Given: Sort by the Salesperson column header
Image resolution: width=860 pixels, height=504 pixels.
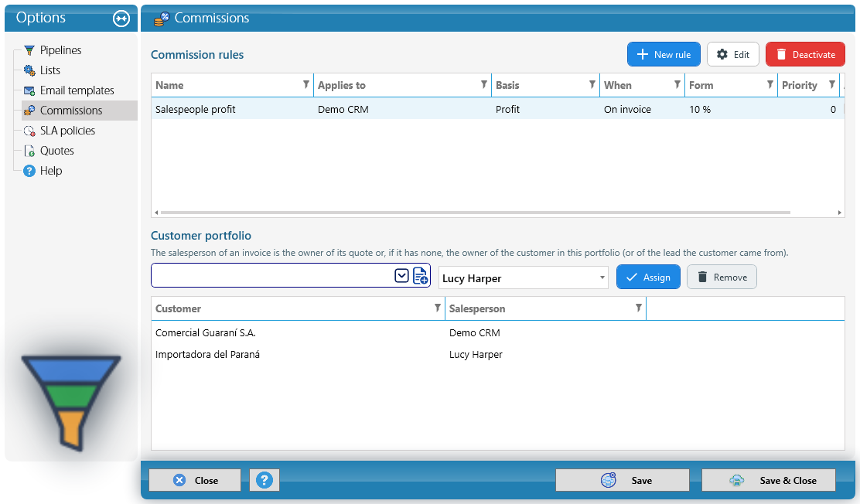Looking at the screenshot, I should (x=477, y=308).
